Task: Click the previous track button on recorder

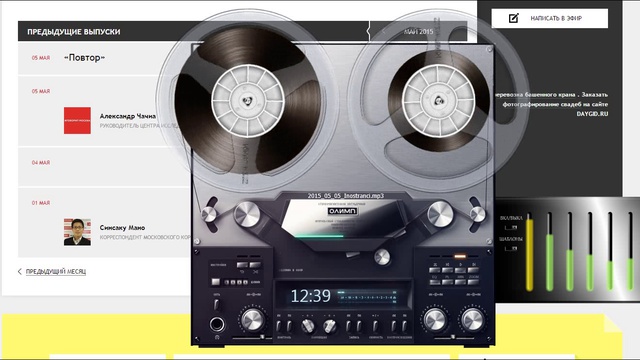Action: tap(447, 270)
